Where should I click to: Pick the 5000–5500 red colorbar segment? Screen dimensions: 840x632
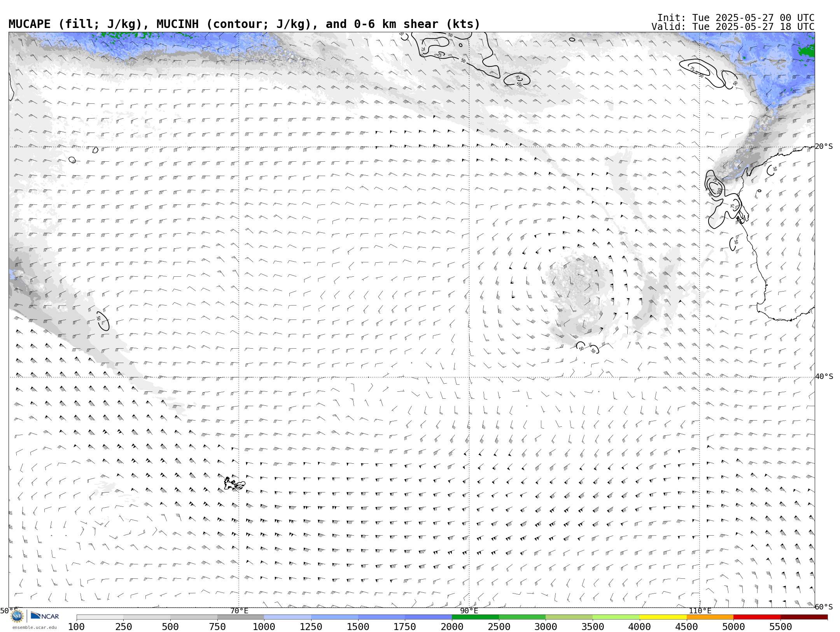click(x=757, y=617)
